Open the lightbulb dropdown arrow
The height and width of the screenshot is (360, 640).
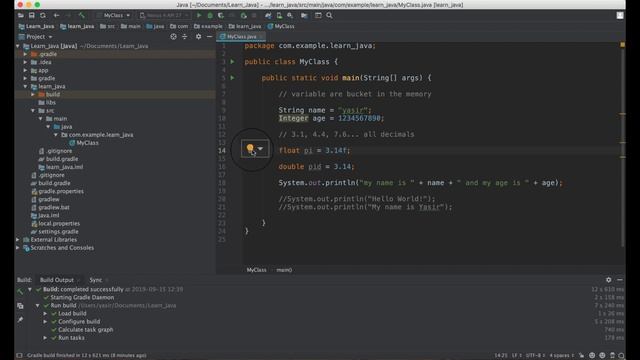[260, 149]
